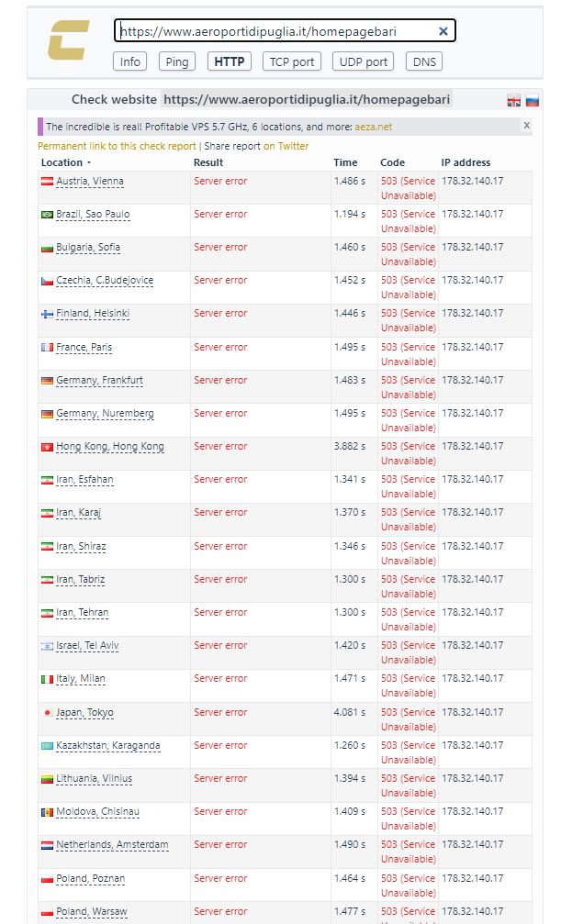Click the Japan flag beside Tokyo
The width and height of the screenshot is (561, 924).
tap(47, 713)
